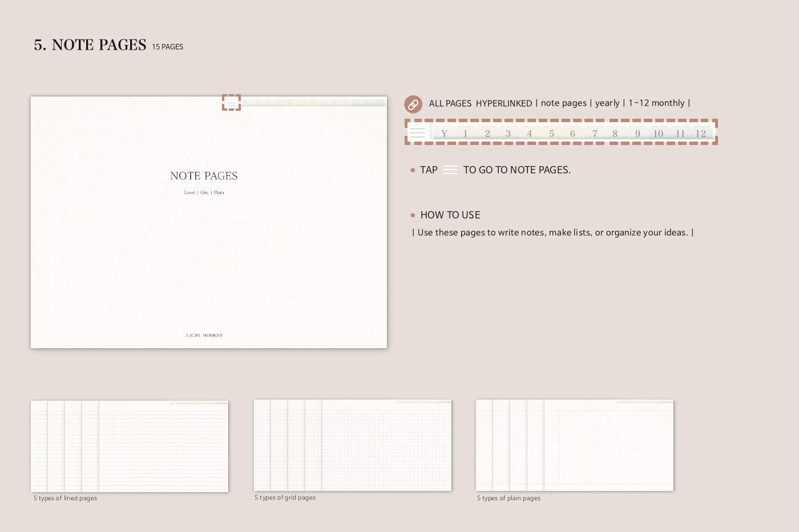Open the month 8 tab
This screenshot has width=799, height=532.
click(615, 134)
